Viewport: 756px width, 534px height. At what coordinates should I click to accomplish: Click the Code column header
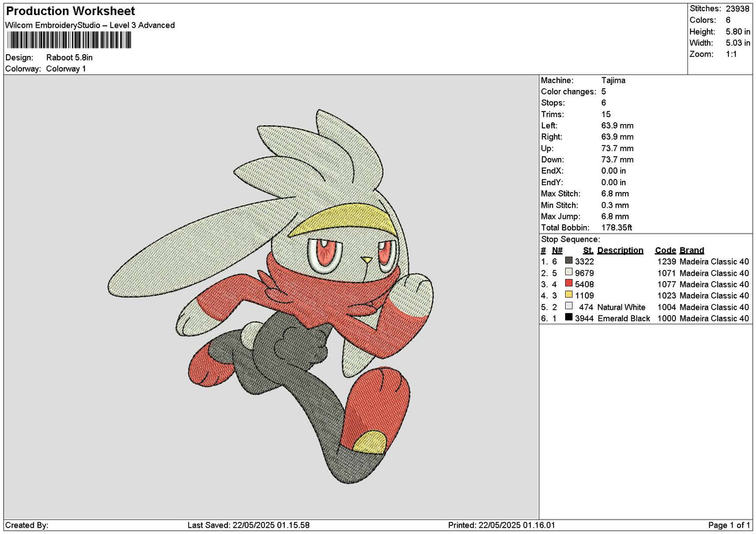pyautogui.click(x=665, y=250)
